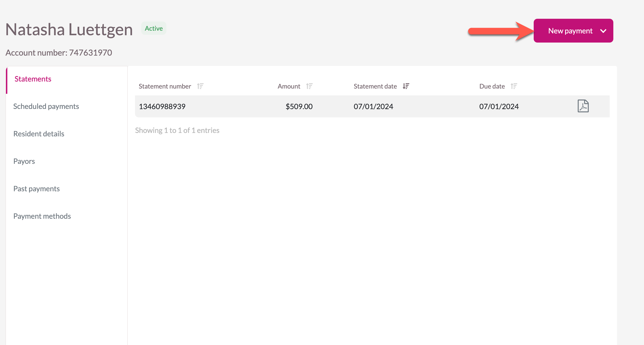Select the Statements tab

pyautogui.click(x=33, y=79)
